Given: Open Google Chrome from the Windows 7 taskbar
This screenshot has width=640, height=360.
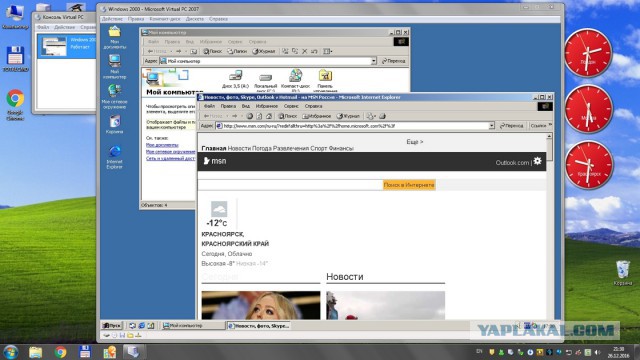Looking at the screenshot, I should click(x=60, y=352).
